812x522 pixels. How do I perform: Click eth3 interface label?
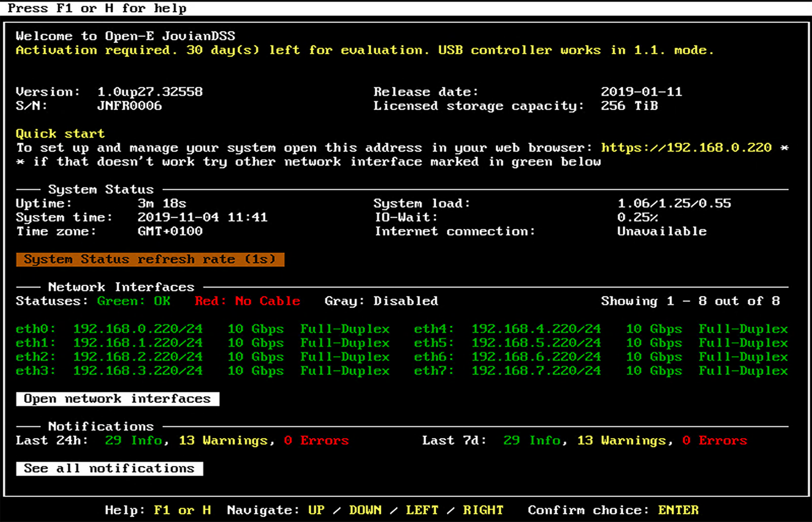tap(36, 371)
